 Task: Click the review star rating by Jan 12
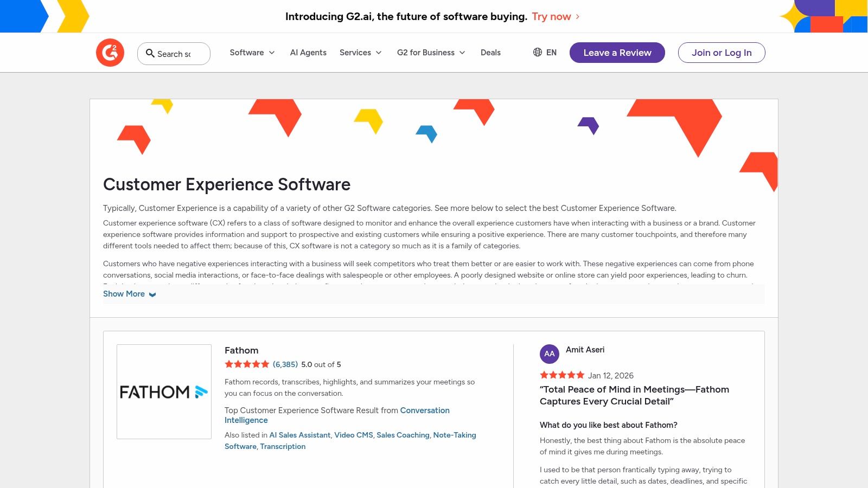tap(562, 375)
